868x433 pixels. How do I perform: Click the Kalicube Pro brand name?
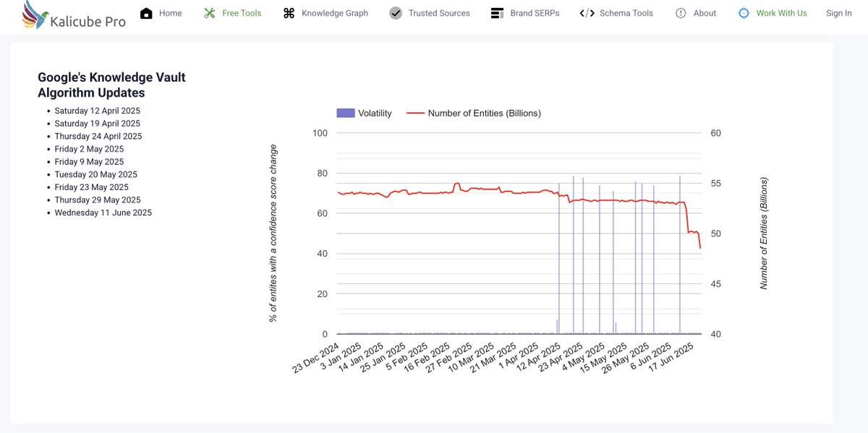88,21
